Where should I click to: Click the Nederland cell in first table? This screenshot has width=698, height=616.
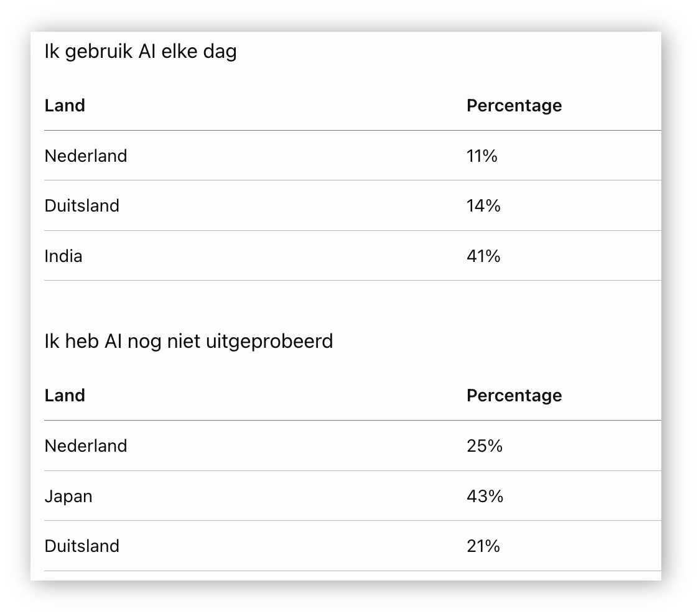[86, 156]
